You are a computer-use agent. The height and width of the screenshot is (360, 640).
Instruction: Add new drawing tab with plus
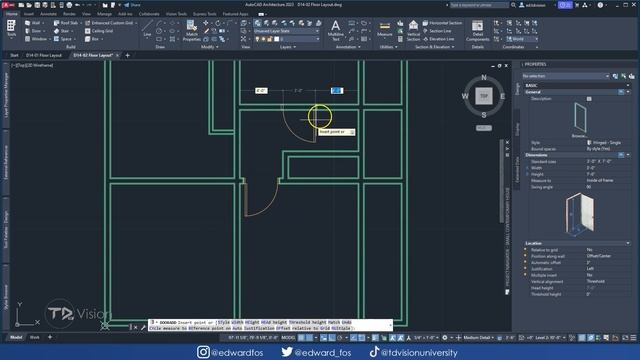pyautogui.click(x=127, y=55)
